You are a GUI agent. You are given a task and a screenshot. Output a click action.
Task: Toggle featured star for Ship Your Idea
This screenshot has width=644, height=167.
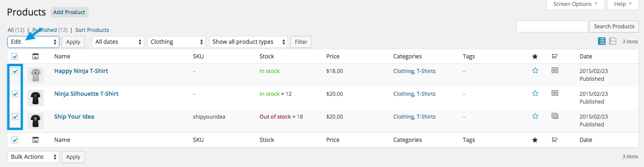coord(535,116)
